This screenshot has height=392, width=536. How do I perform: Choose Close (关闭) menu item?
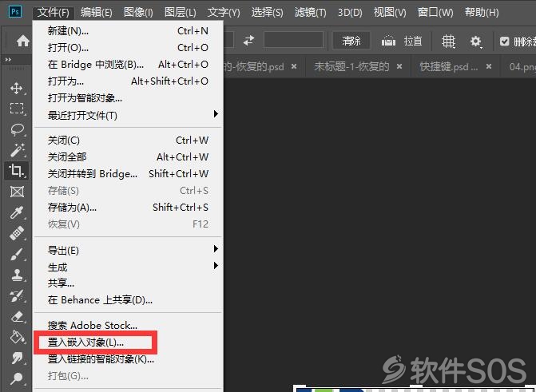[x=128, y=141]
